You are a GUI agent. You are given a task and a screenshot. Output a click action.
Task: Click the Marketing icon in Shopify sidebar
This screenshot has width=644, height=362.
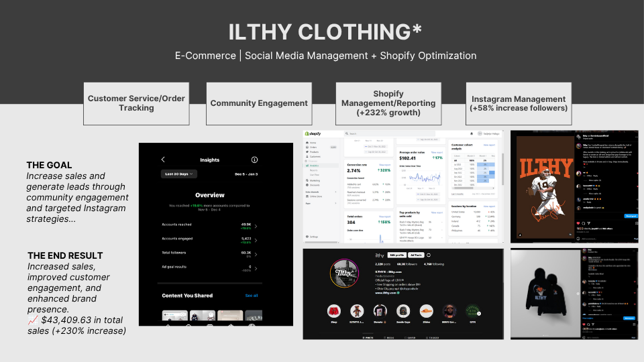pos(307,180)
